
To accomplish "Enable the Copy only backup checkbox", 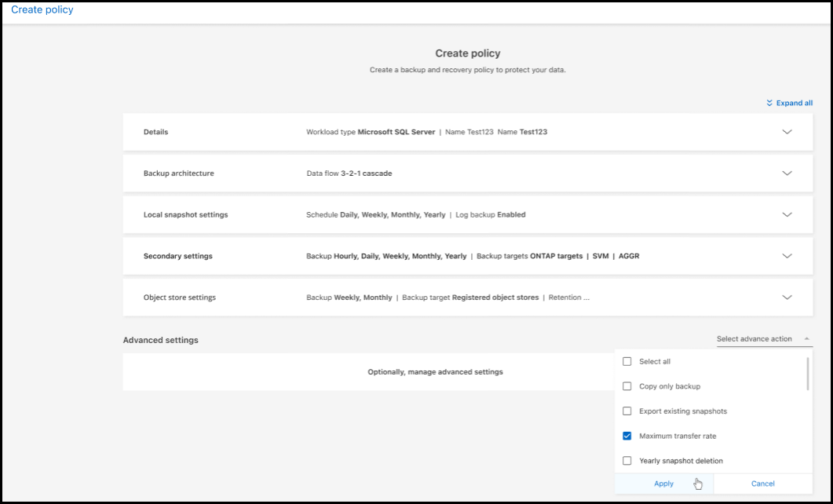I will 627,386.
